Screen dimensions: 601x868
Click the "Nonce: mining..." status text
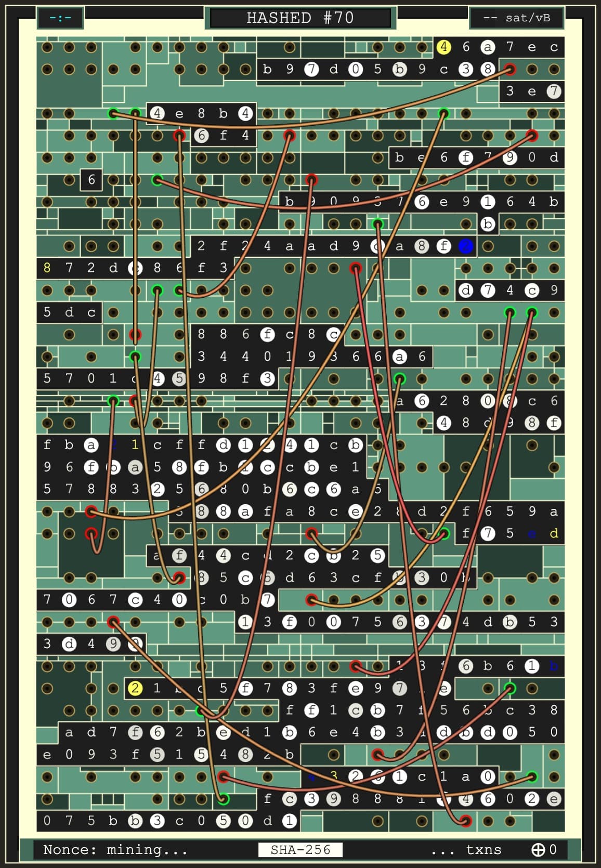point(115,849)
